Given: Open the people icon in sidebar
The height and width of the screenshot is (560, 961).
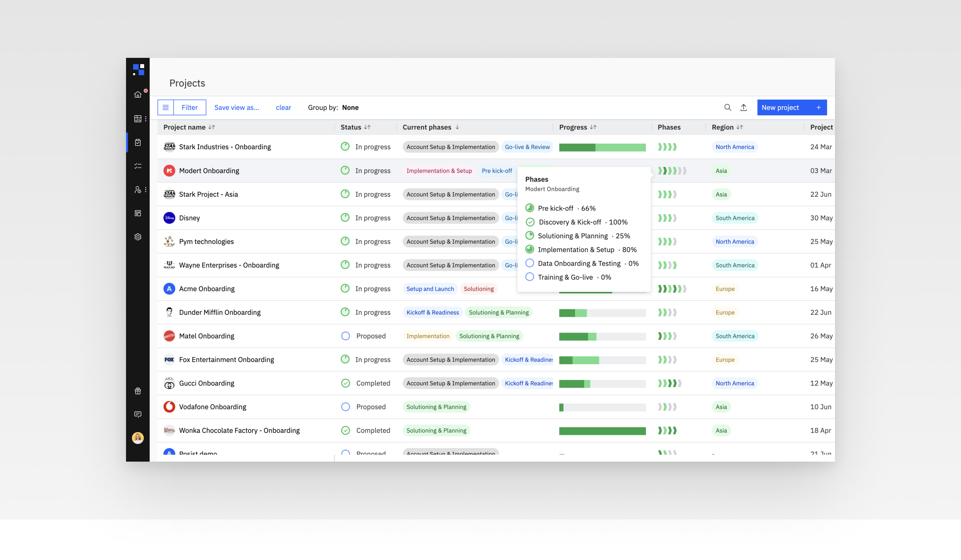Looking at the screenshot, I should [137, 190].
